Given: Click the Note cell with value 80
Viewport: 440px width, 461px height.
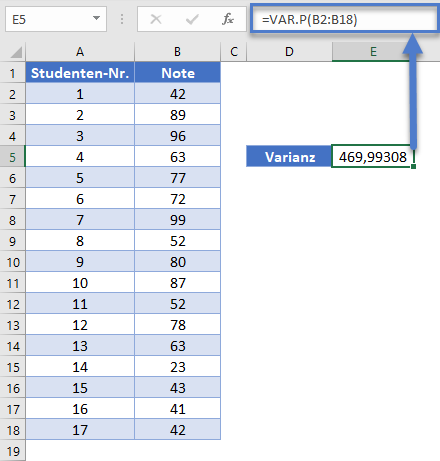Looking at the screenshot, I should click(177, 262).
